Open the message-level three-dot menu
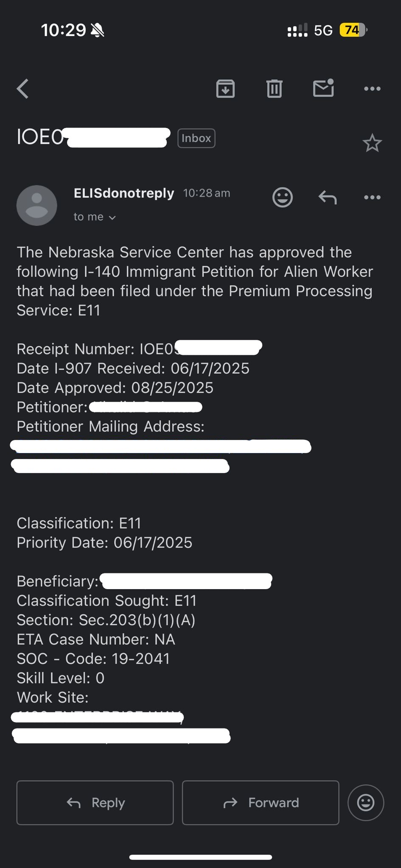Viewport: 401px width, 868px height. coord(372,197)
